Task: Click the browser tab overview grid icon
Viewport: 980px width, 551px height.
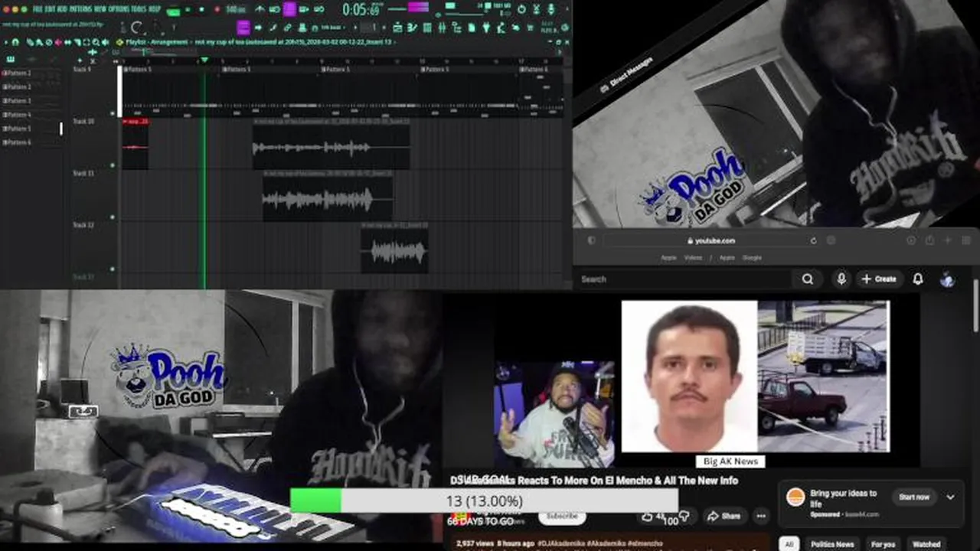Action: pos(966,240)
